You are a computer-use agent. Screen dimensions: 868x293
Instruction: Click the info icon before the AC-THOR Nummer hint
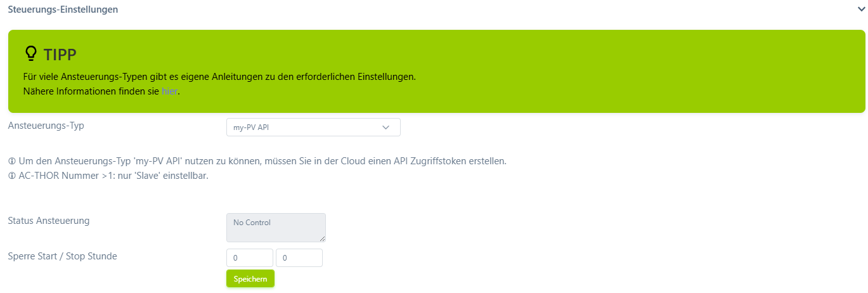(11, 176)
